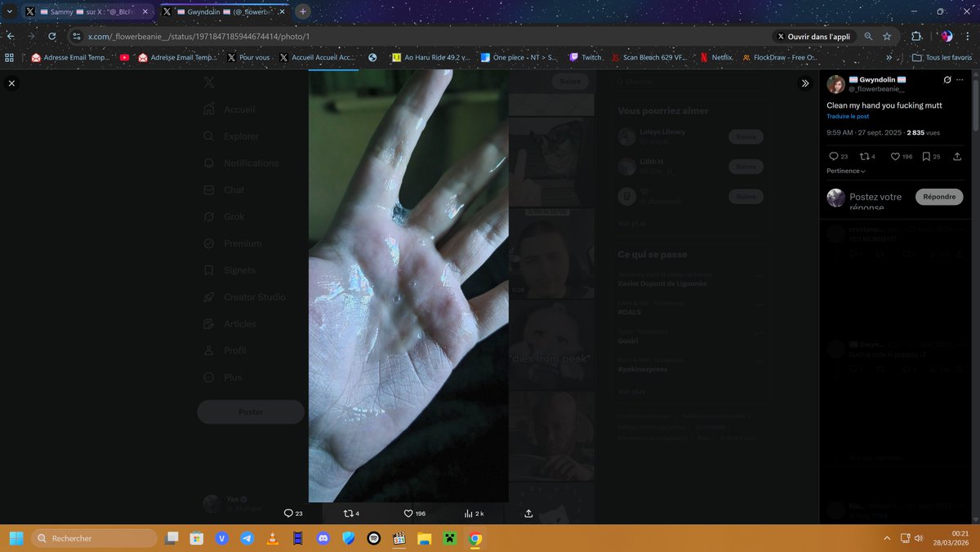The image size is (980, 552).
Task: Click the Répondre button
Action: (939, 197)
